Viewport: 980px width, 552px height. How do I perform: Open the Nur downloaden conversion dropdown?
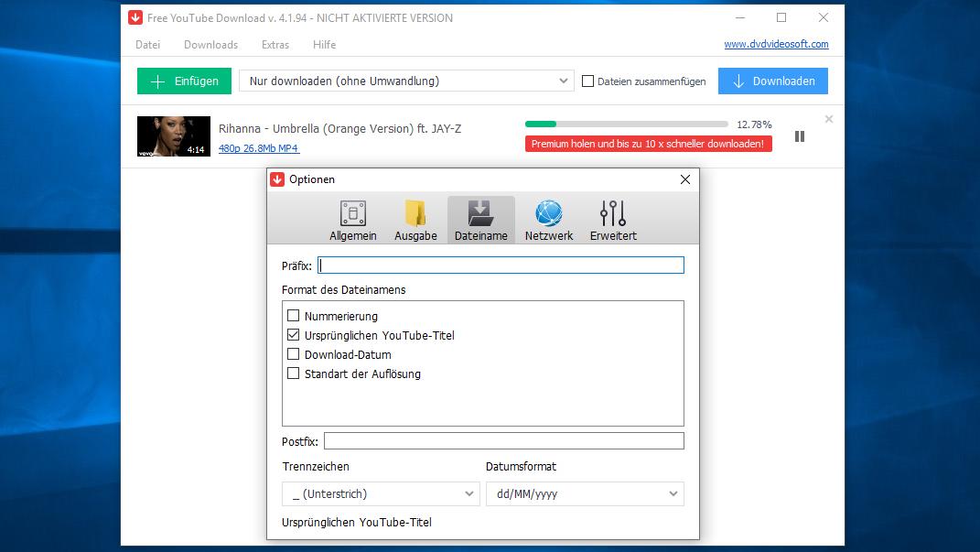(x=406, y=81)
